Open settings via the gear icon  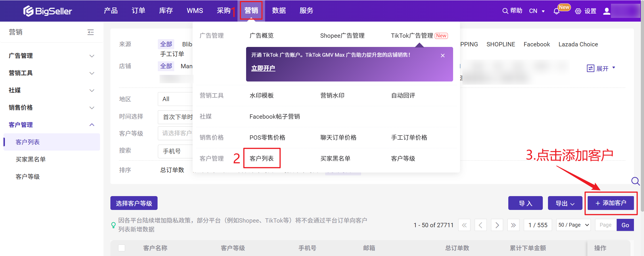pyautogui.click(x=578, y=11)
